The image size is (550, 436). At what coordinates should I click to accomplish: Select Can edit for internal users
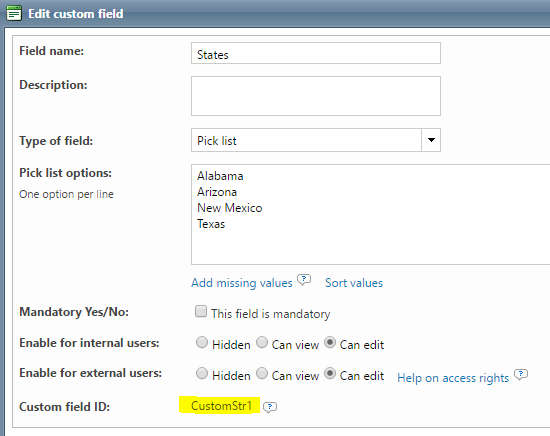(x=330, y=342)
